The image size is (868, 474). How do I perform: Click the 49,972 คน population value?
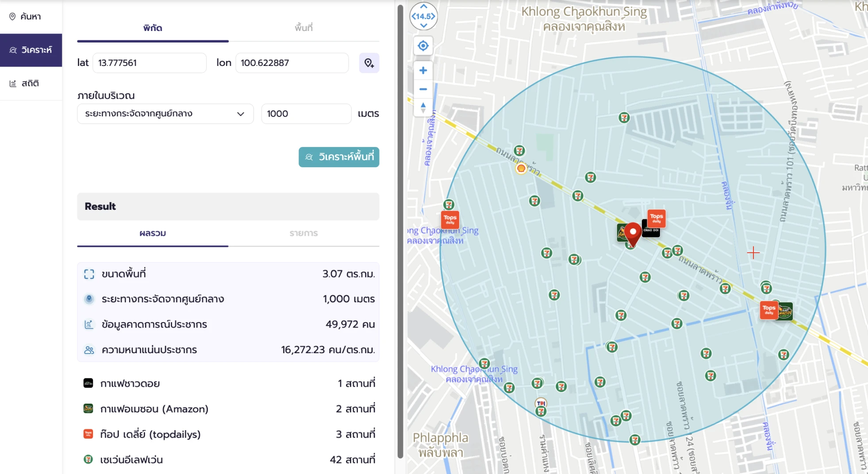pyautogui.click(x=350, y=324)
